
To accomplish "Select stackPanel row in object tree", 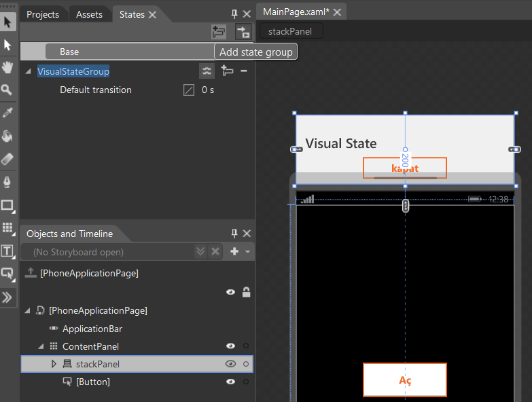I will pyautogui.click(x=137, y=364).
